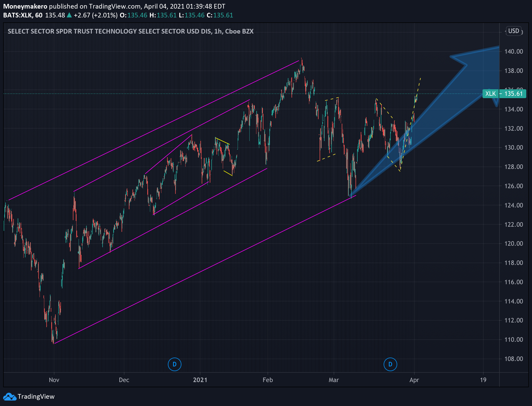Click the 118.00 price axis label
532x406 pixels.
[514, 263]
